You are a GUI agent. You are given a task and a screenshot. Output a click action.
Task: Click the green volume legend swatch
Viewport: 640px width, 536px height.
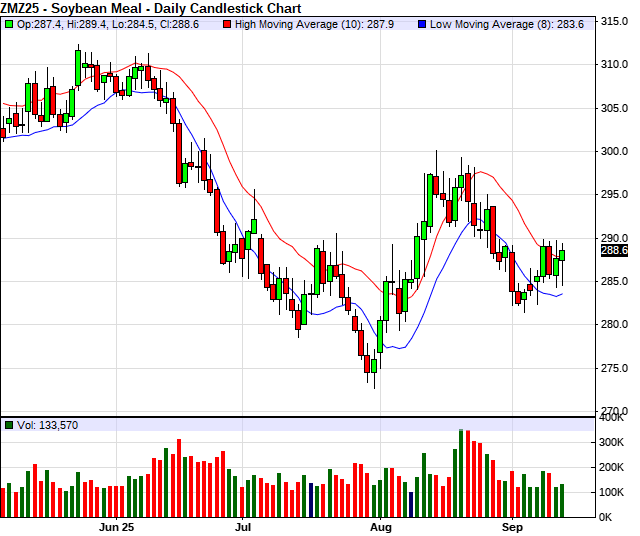9,425
